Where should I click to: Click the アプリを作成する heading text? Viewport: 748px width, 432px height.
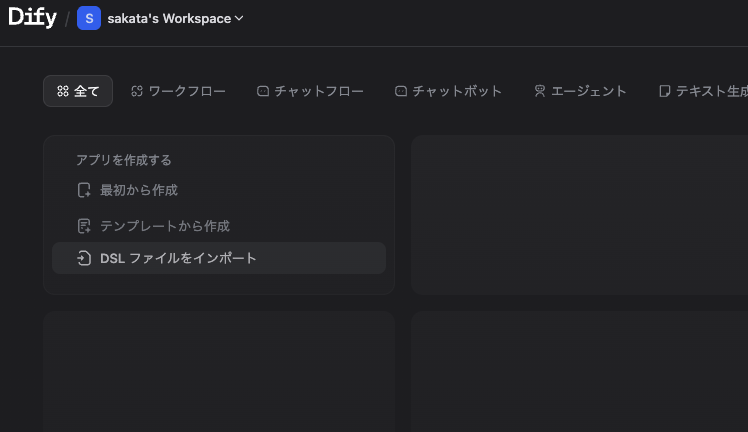[124, 160]
